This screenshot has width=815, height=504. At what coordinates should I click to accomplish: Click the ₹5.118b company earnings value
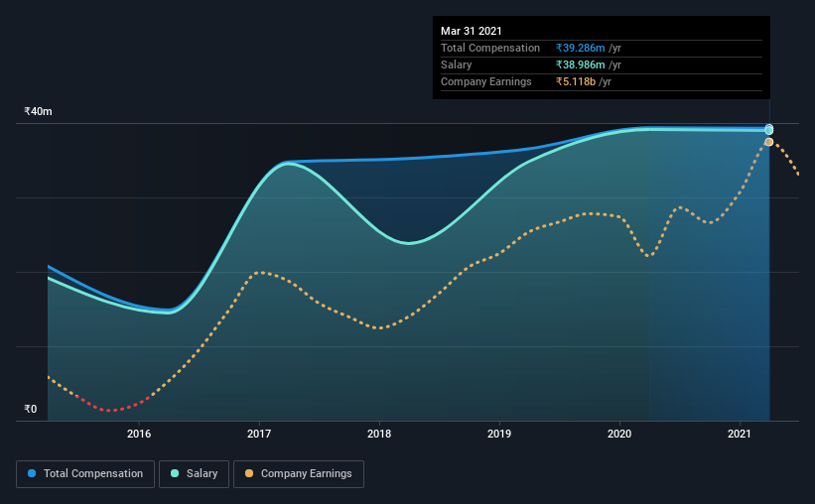pos(576,81)
